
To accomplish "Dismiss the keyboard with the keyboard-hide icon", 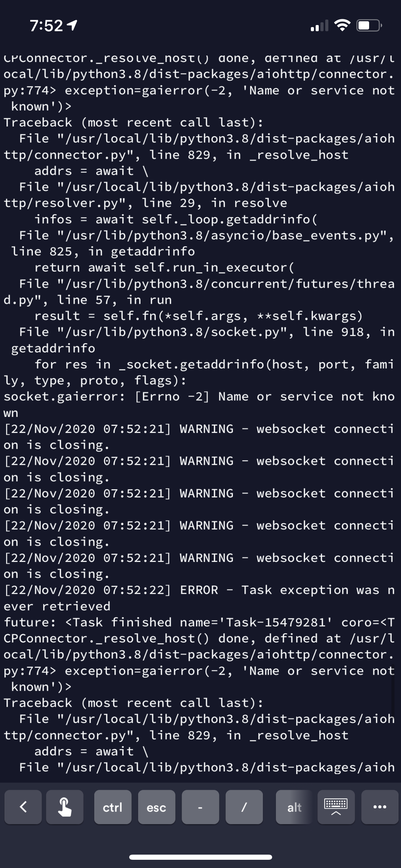I will tap(336, 807).
